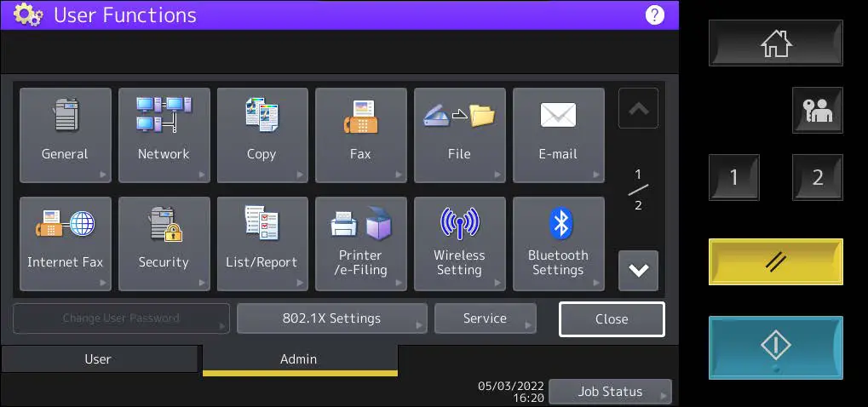Click the page up arrow button
The width and height of the screenshot is (868, 407).
(638, 108)
